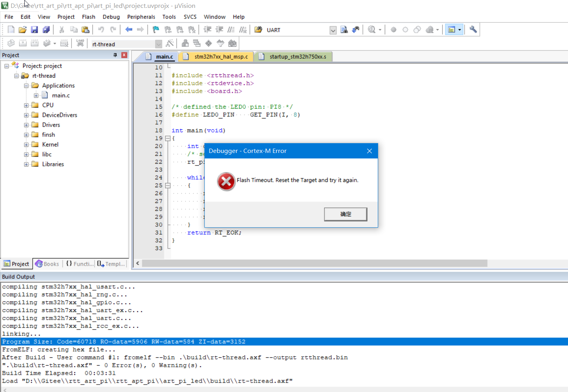Navigate backwards with the blue arrow
This screenshot has height=392, width=568.
pyautogui.click(x=129, y=29)
